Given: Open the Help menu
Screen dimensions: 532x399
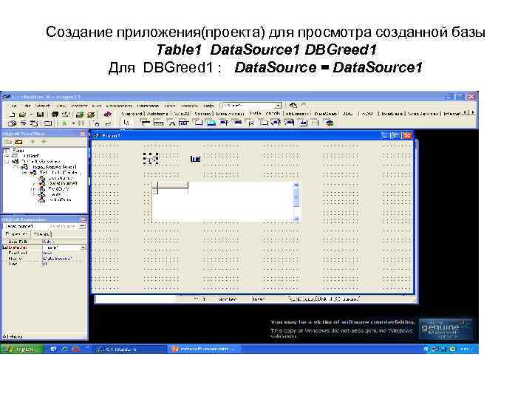Looking at the screenshot, I should [208, 106].
